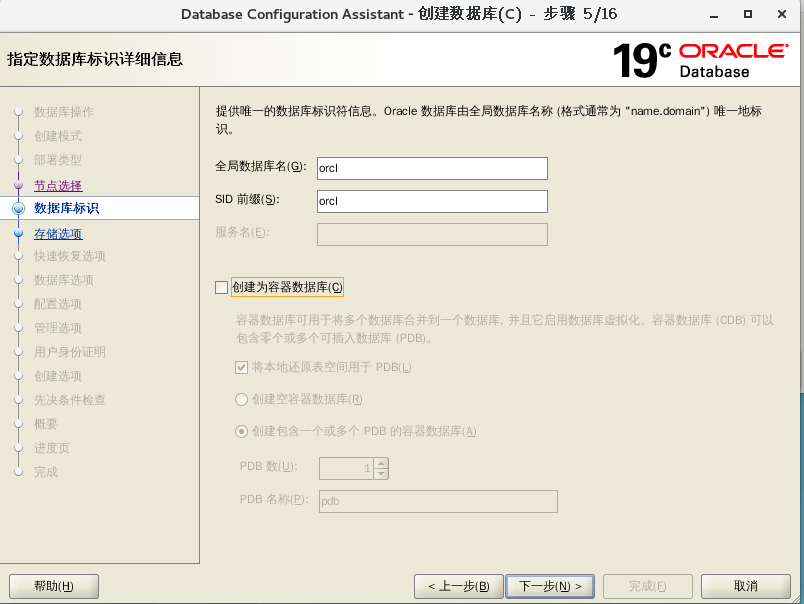Click the 数据库标识 current step bullet icon
The height and width of the screenshot is (604, 804).
click(18, 209)
